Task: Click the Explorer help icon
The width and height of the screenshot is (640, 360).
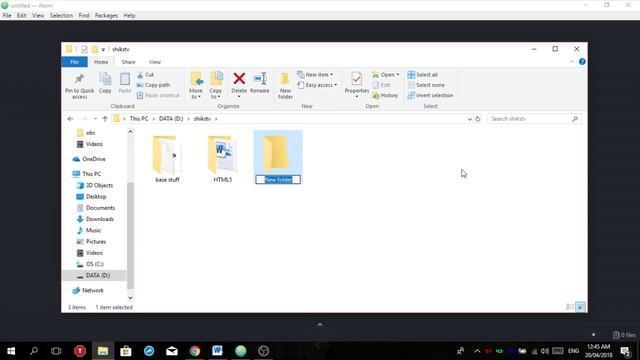Action: point(582,62)
